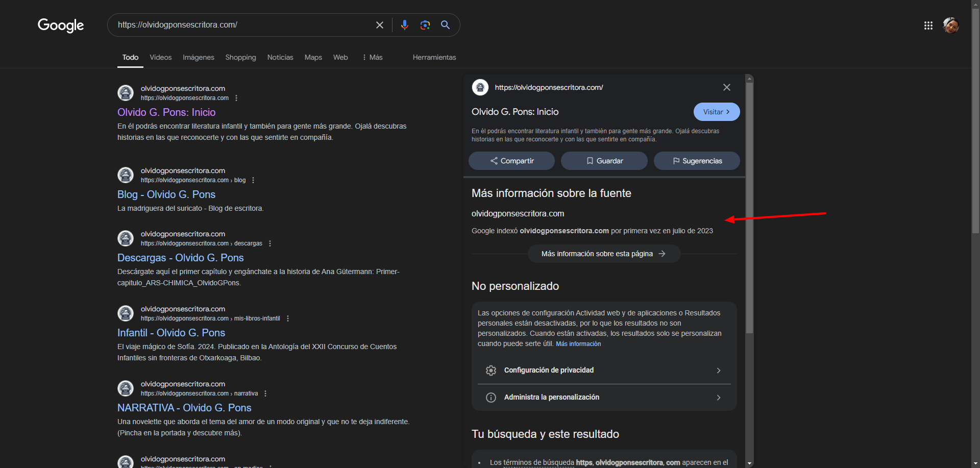Open three-dot menu for the narrativa result
Screen dimensions: 980x468
coord(265,393)
